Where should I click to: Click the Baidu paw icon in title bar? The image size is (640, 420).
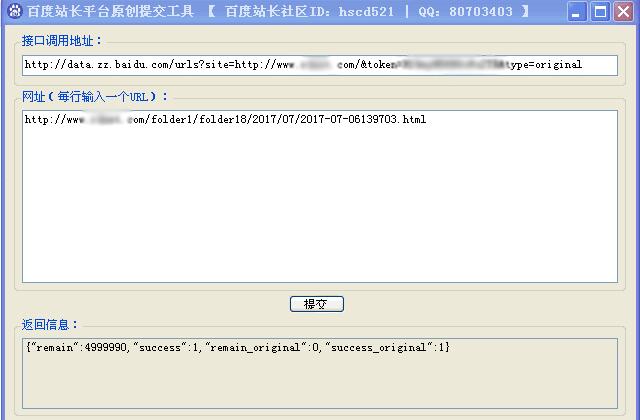[x=13, y=12]
